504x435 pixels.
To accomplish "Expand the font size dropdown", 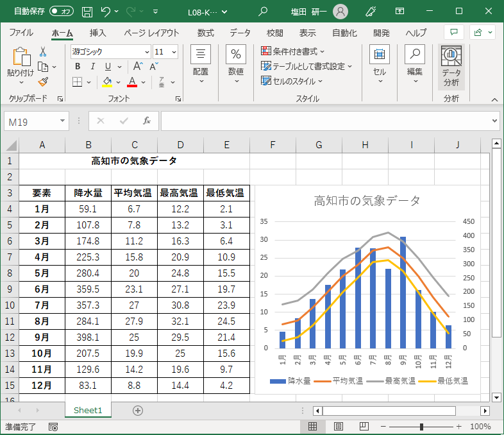I will click(175, 52).
